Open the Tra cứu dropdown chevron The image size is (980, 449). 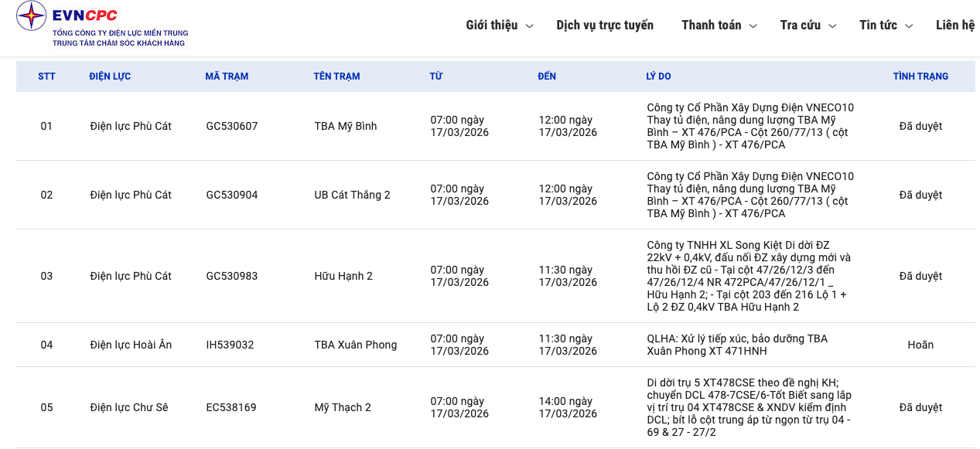coord(832,26)
